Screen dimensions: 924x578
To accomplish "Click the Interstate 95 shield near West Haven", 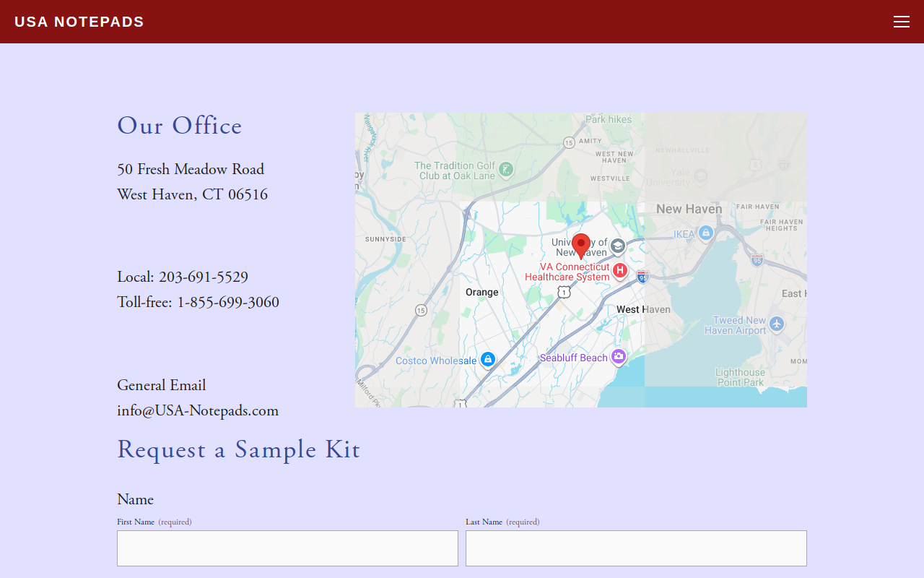I will (643, 276).
